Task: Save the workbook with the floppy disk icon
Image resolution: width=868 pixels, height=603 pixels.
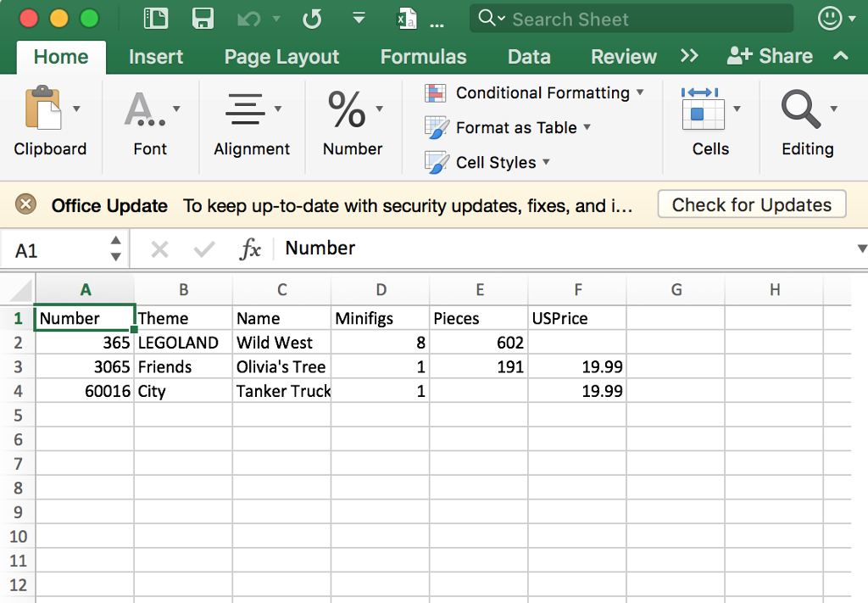Action: 203,19
